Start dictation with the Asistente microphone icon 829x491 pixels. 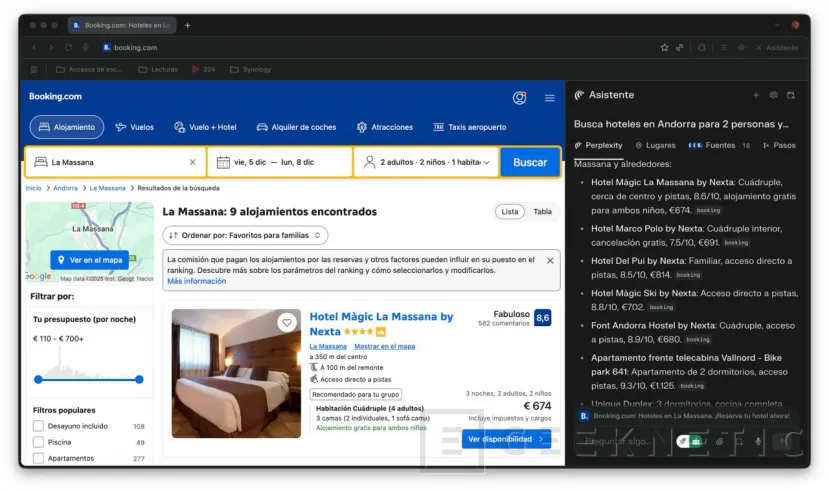click(758, 441)
